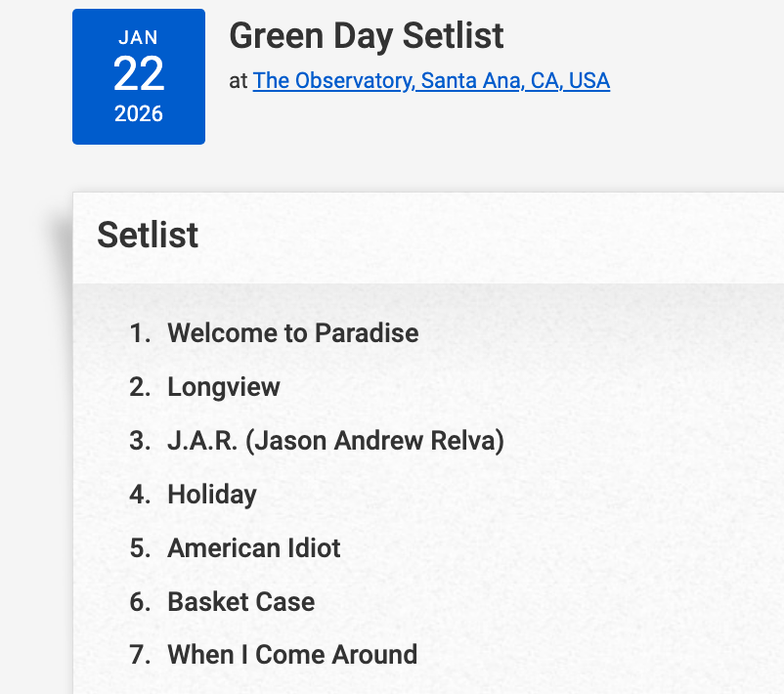The height and width of the screenshot is (694, 784).
Task: Select When I Come Around song
Action: 292,654
